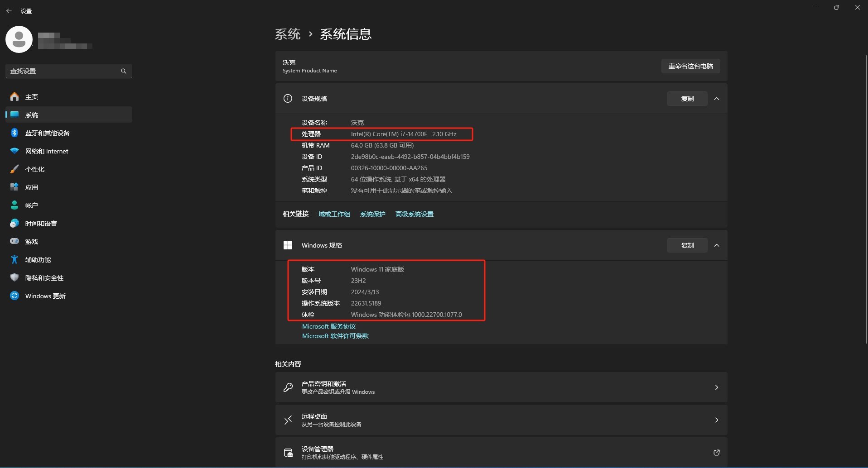Open the 时间和语言 settings page
868x468 pixels.
pos(40,223)
